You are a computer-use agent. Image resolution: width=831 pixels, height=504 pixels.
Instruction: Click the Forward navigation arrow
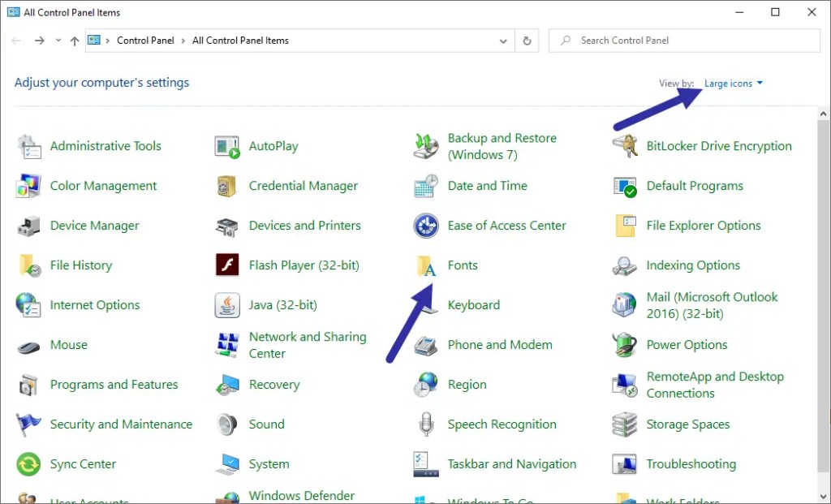tap(39, 41)
